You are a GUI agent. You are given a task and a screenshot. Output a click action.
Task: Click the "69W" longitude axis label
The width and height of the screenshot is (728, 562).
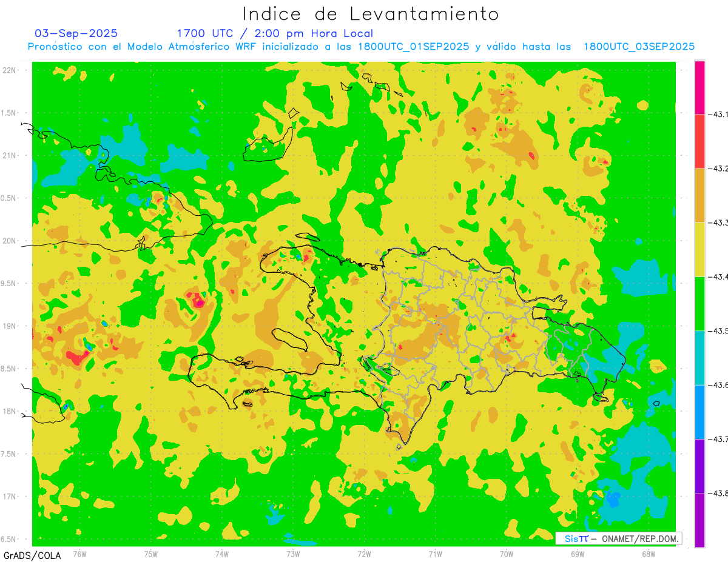pos(578,554)
